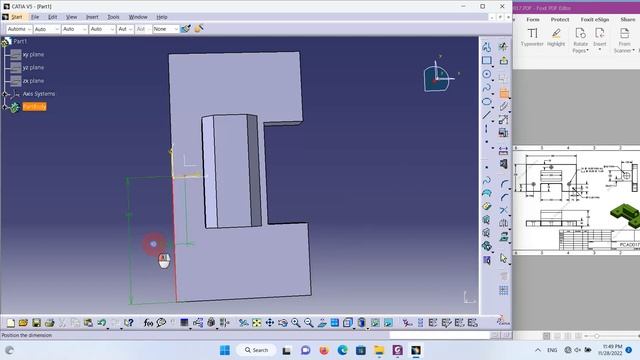This screenshot has width=640, height=360.
Task: Click the Exit Workbench icon
Action: point(504,60)
